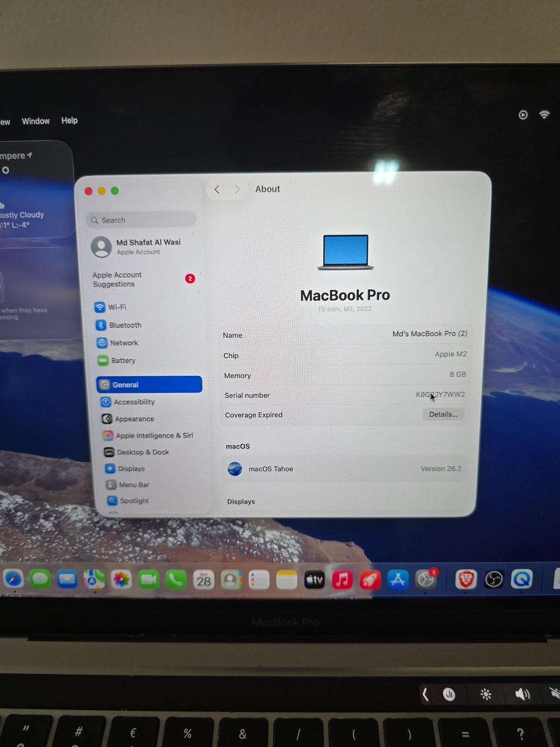
Task: Open Calendar showing 28 in the Dock
Action: pyautogui.click(x=204, y=580)
